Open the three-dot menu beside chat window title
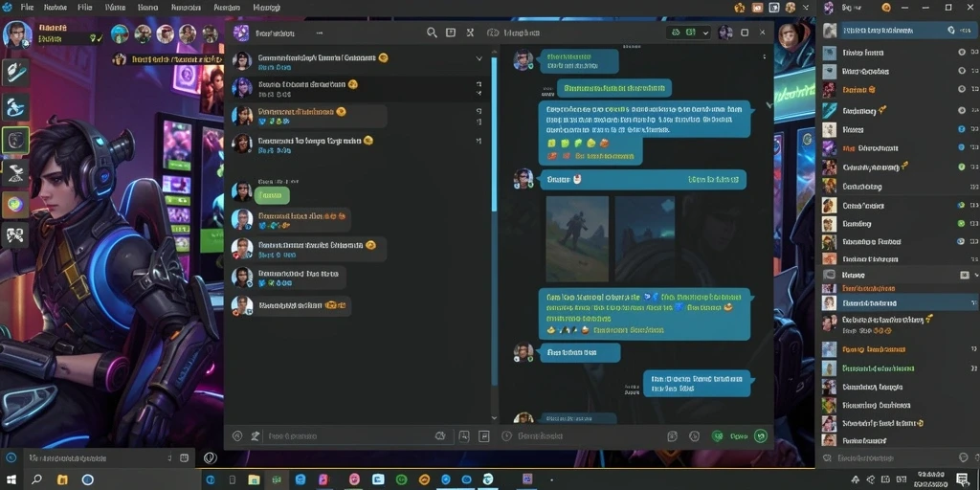The height and width of the screenshot is (490, 980). click(320, 33)
